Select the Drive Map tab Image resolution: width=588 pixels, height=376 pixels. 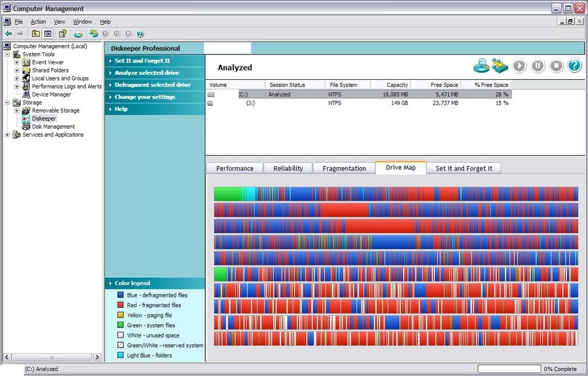pos(401,168)
